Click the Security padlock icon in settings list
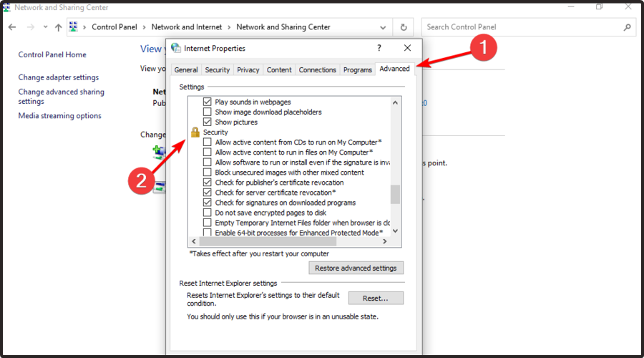The image size is (644, 358). tap(195, 132)
